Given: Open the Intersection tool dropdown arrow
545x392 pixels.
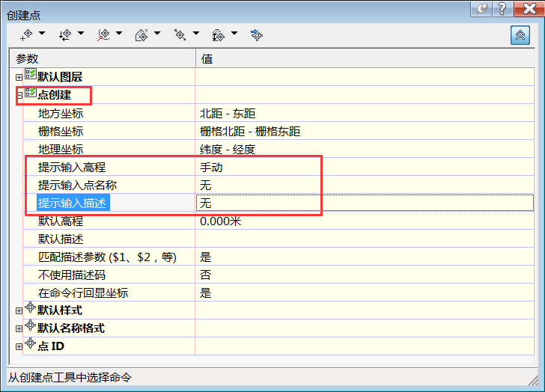Looking at the screenshot, I should 81,34.
